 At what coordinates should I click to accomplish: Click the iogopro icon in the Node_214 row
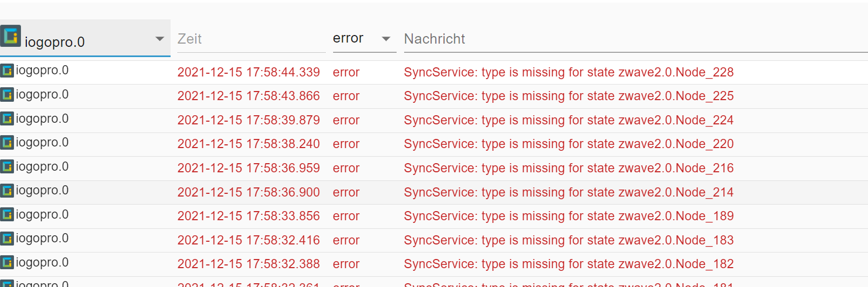point(7,191)
